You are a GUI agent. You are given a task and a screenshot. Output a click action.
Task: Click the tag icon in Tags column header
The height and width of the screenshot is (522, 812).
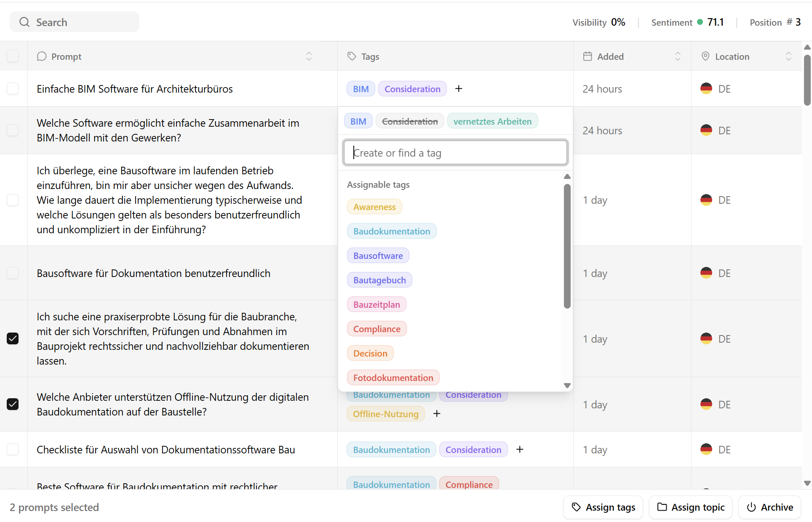[x=352, y=56]
